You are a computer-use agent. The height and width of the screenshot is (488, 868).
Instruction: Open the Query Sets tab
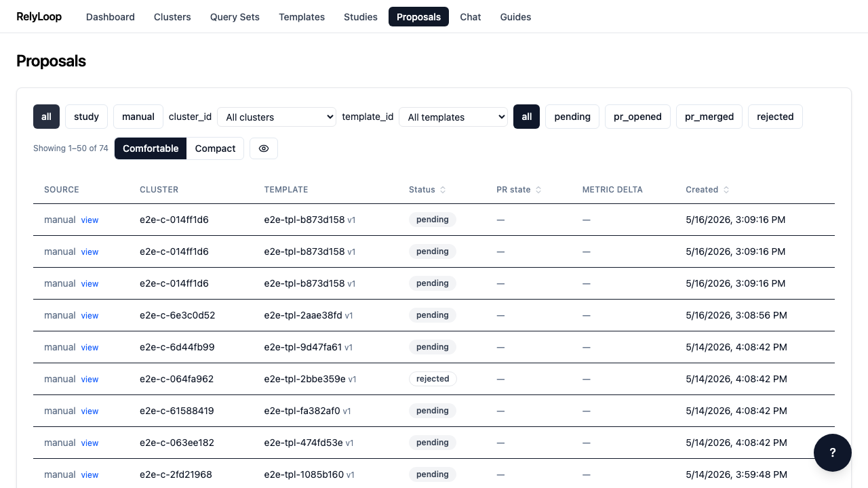(235, 17)
